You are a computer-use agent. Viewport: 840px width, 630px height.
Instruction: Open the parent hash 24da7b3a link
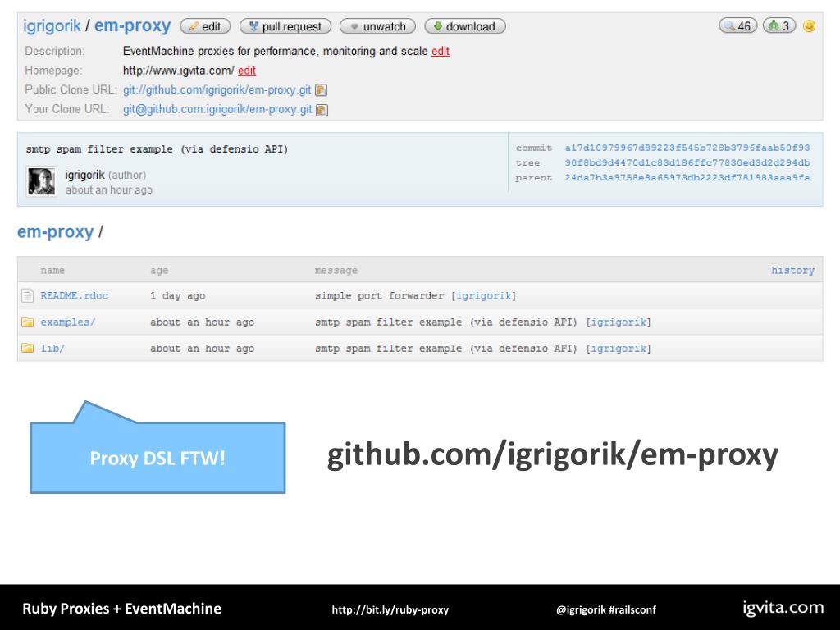click(x=687, y=177)
